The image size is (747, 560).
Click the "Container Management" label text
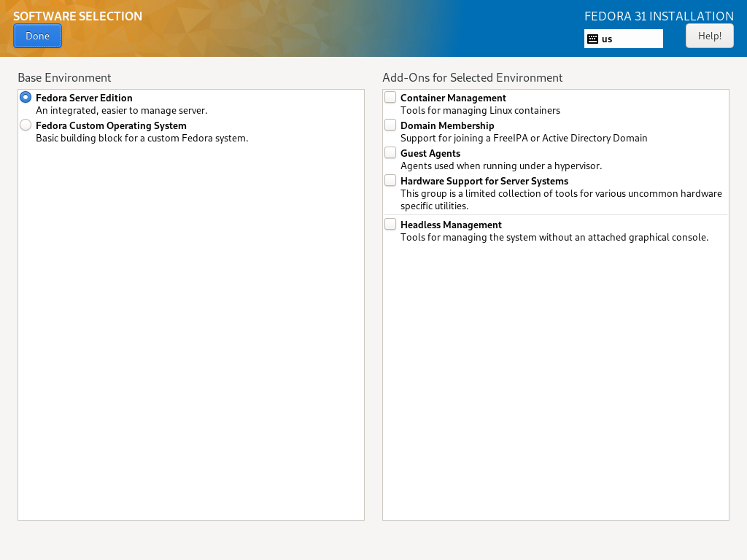453,98
